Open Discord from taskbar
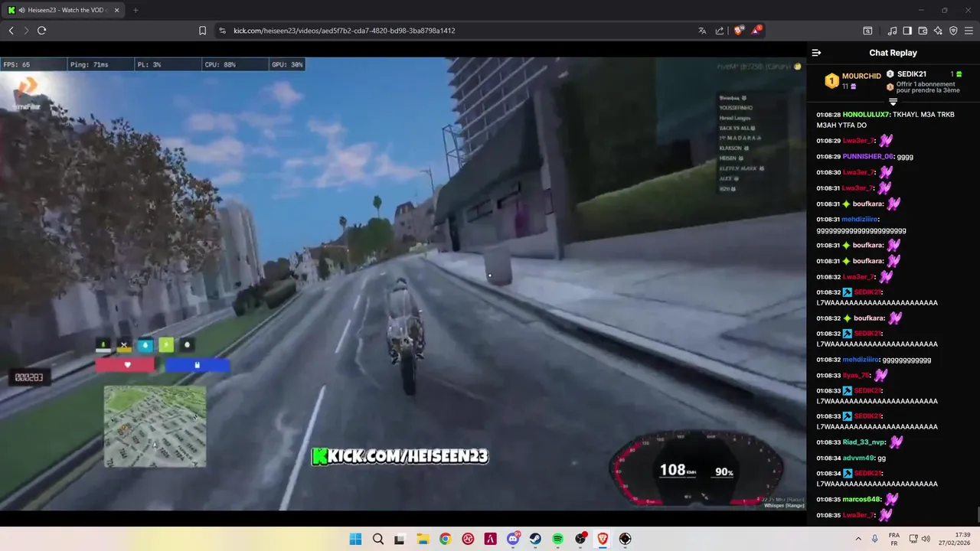The height and width of the screenshot is (551, 980). (513, 539)
